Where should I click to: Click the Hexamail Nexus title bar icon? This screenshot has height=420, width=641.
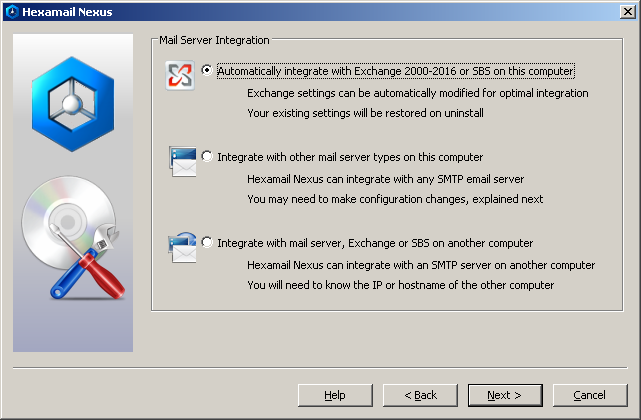12,11
